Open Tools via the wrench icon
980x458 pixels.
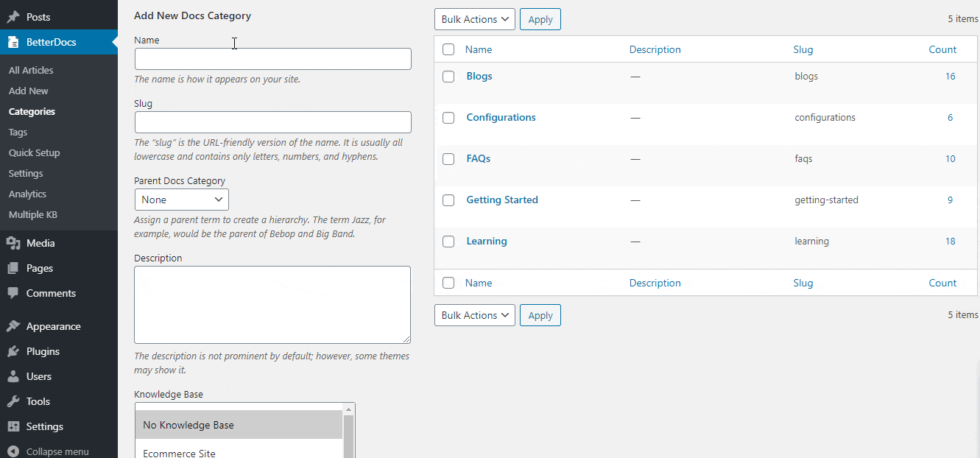click(12, 401)
